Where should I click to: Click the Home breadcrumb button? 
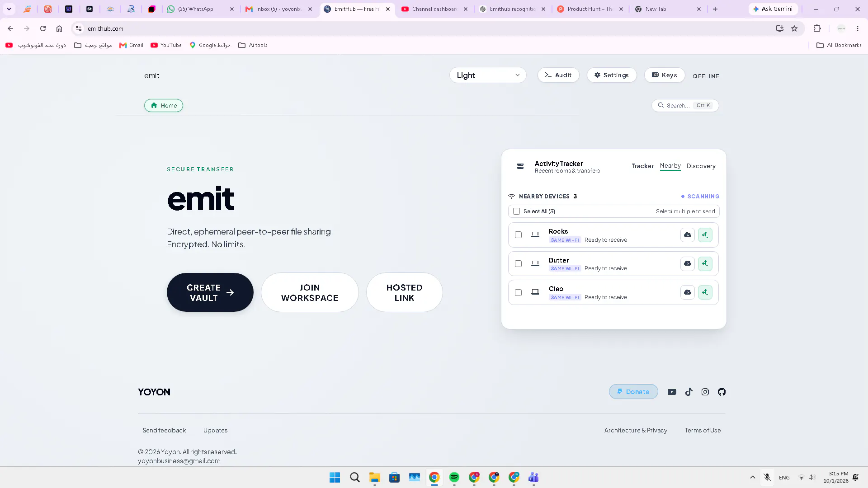(164, 105)
